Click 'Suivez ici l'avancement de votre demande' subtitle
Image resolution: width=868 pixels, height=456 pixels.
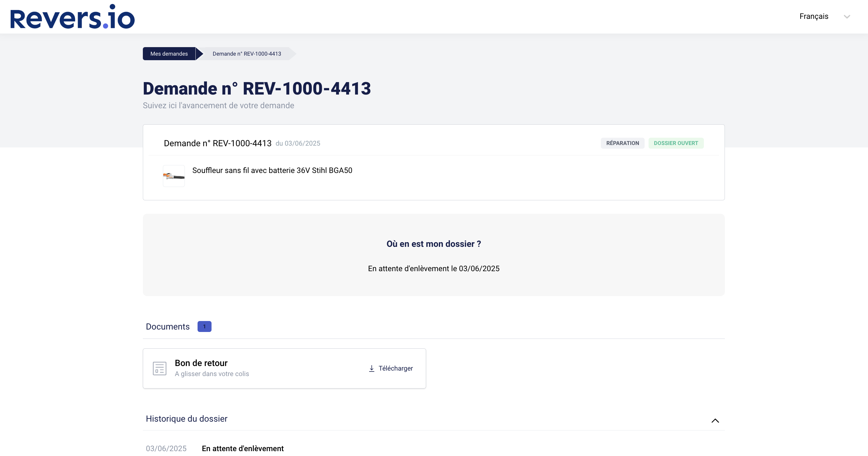(x=218, y=105)
